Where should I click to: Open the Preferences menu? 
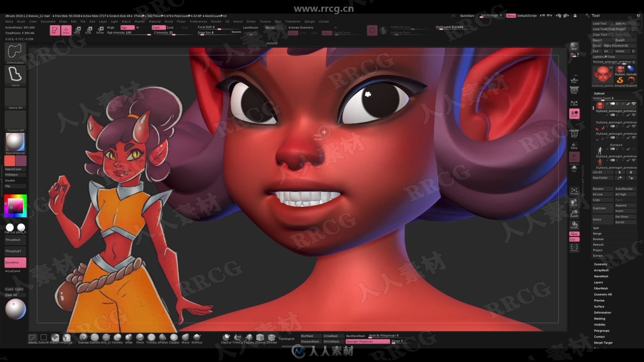pyautogui.click(x=198, y=21)
